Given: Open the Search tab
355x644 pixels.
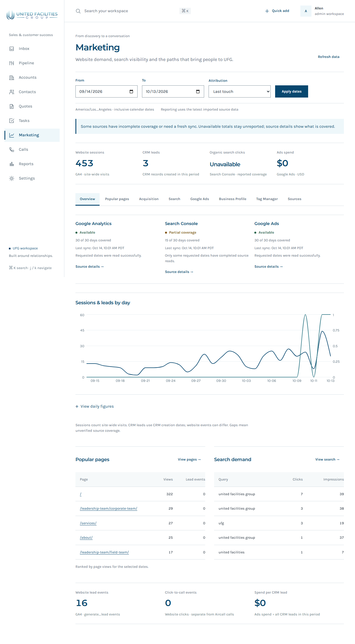Looking at the screenshot, I should pos(174,199).
